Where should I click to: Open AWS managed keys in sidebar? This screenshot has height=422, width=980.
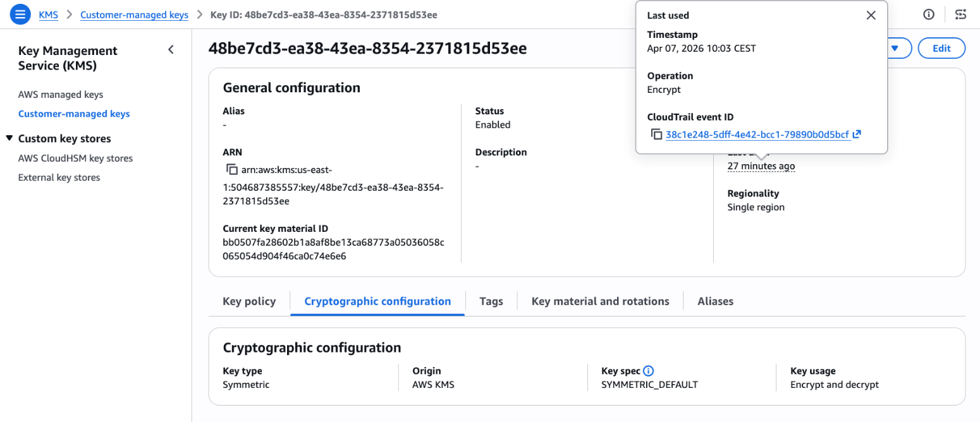(61, 95)
